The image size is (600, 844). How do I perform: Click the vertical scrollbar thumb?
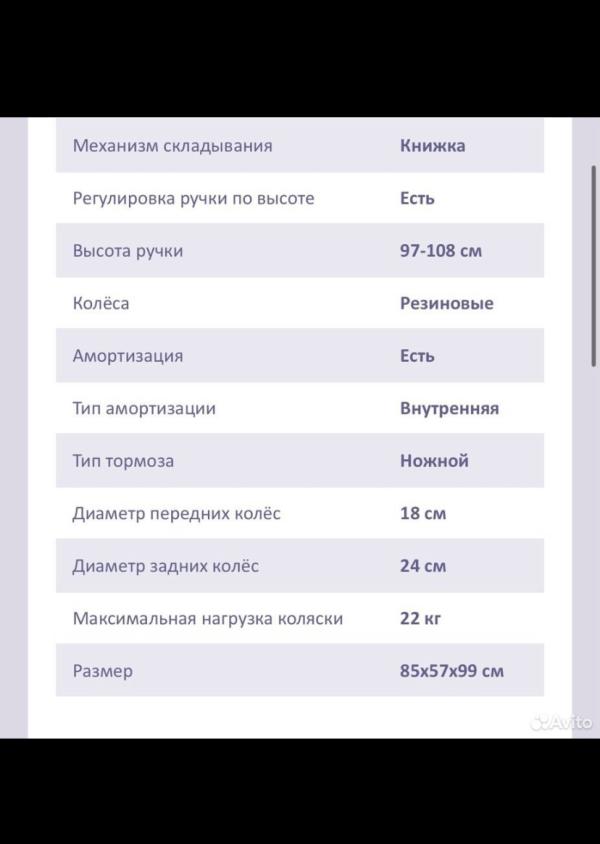[594, 266]
